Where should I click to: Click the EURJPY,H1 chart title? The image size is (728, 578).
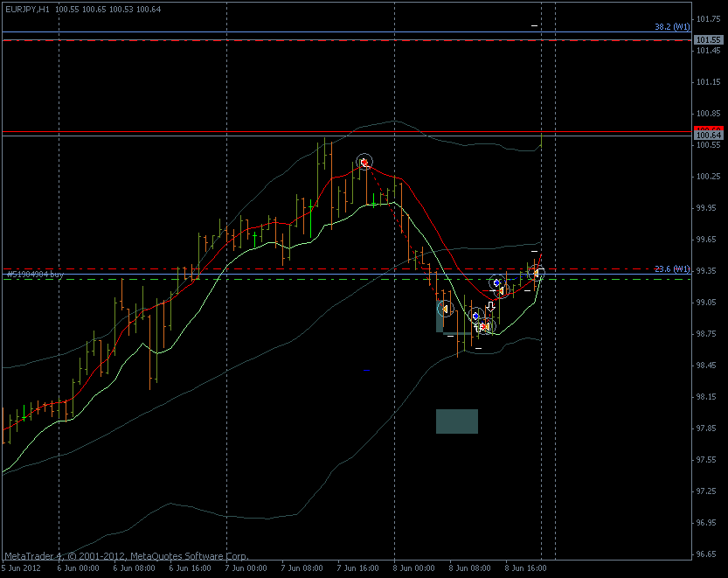(x=27, y=10)
